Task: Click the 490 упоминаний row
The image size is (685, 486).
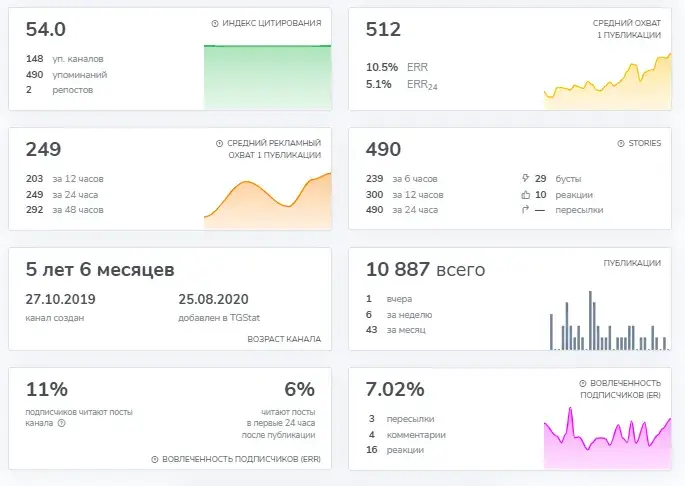Action: 66,75
